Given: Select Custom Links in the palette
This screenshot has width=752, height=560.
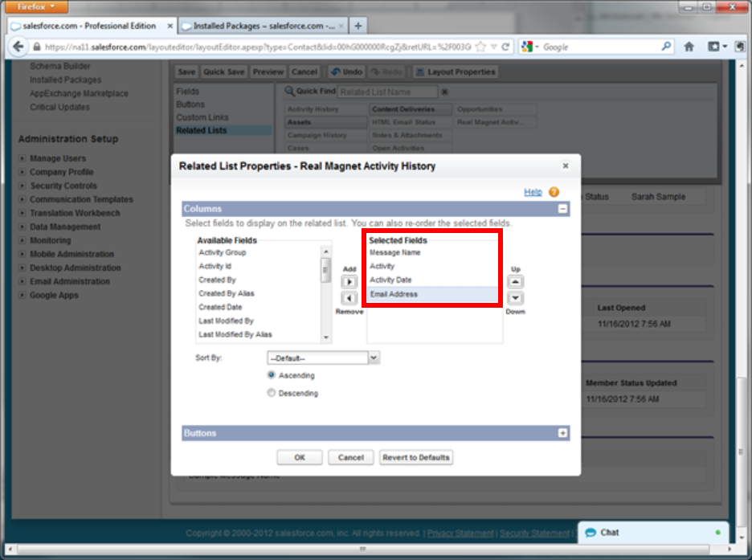Looking at the screenshot, I should (202, 117).
